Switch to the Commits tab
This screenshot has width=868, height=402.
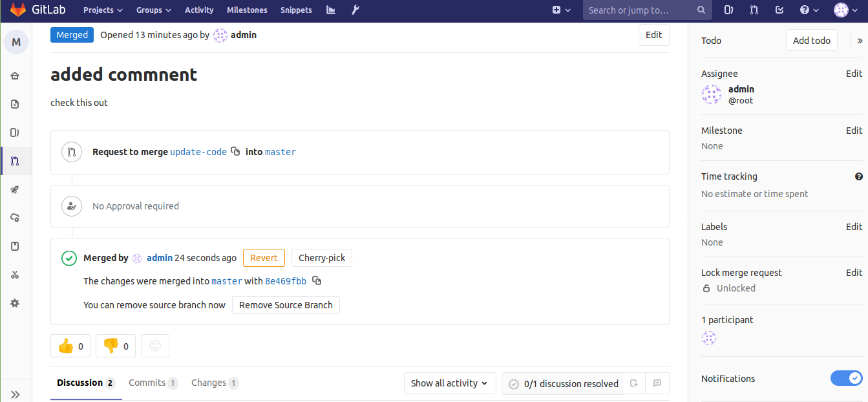(153, 383)
